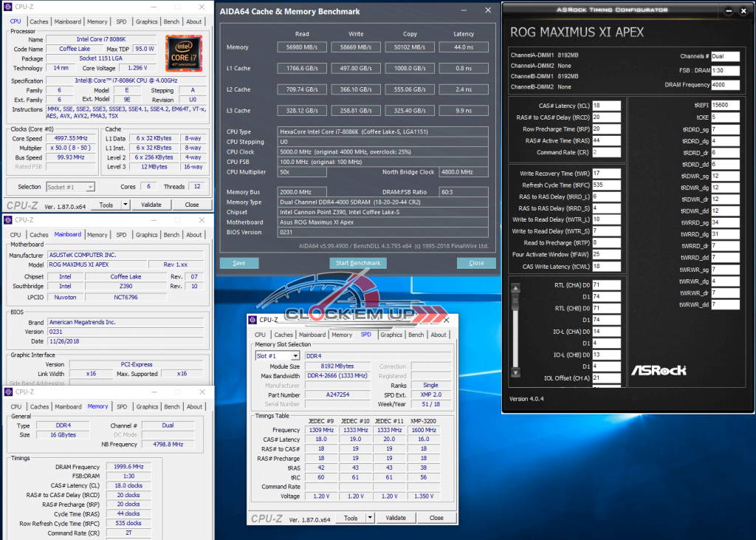The width and height of the screenshot is (756, 540).
Task: Click the CPU-Z icon in the Mainboard window title bar
Action: 7,220
